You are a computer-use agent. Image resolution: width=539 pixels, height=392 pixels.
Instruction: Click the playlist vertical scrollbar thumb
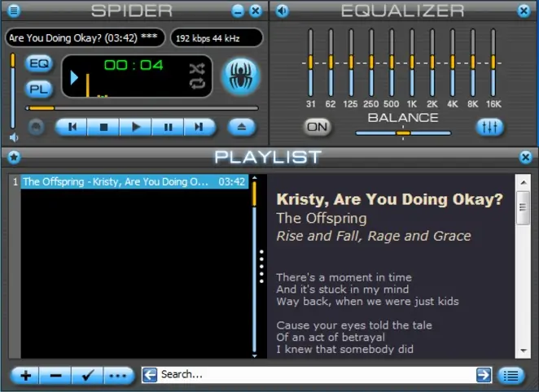[254, 194]
